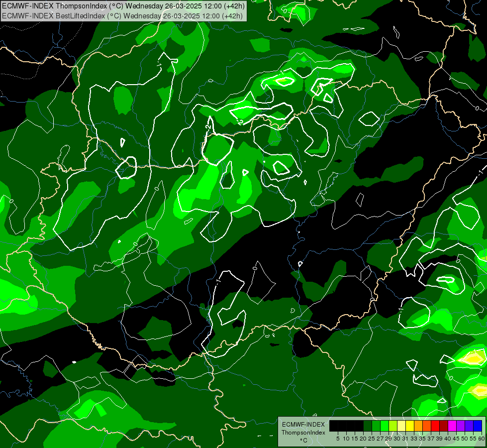Viewport: 487px width, 448px height.
Task: Click the legend tick value '45'
Action: pos(456,439)
